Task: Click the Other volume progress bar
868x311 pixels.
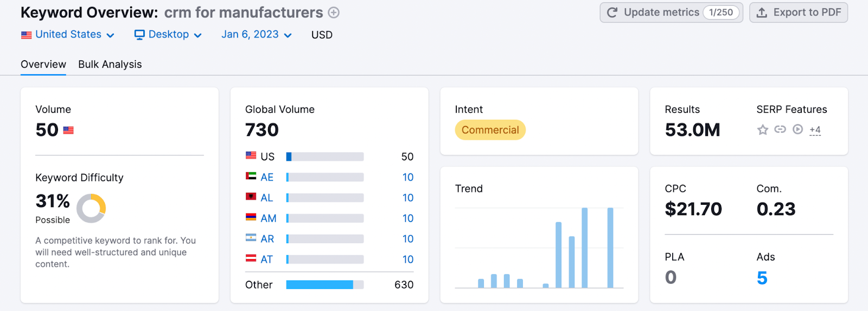Action: point(324,285)
